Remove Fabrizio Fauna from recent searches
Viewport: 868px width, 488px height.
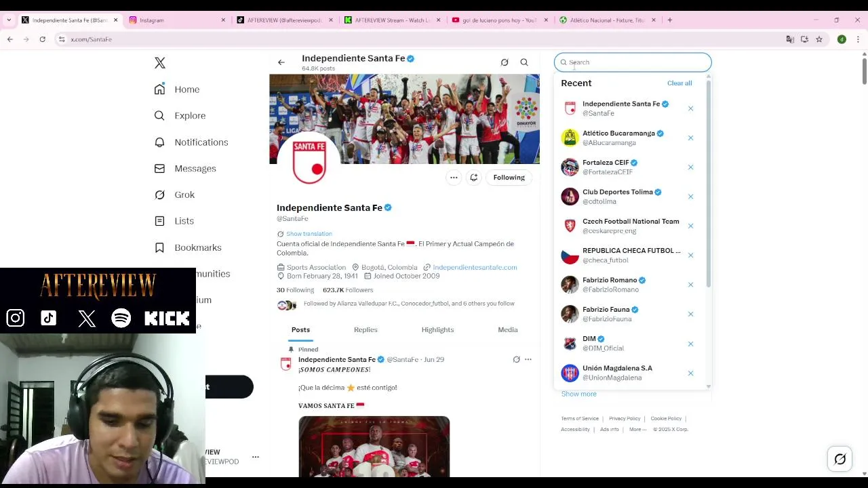pos(690,314)
